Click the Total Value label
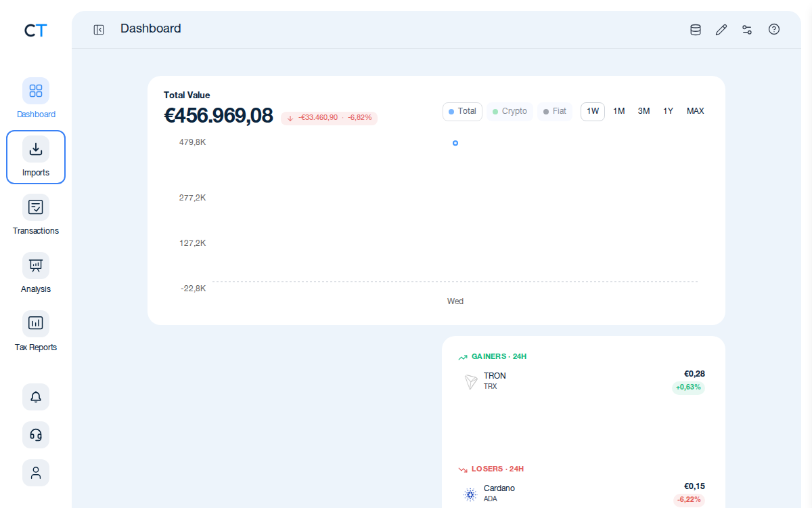Image resolution: width=812 pixels, height=508 pixels. 187,95
